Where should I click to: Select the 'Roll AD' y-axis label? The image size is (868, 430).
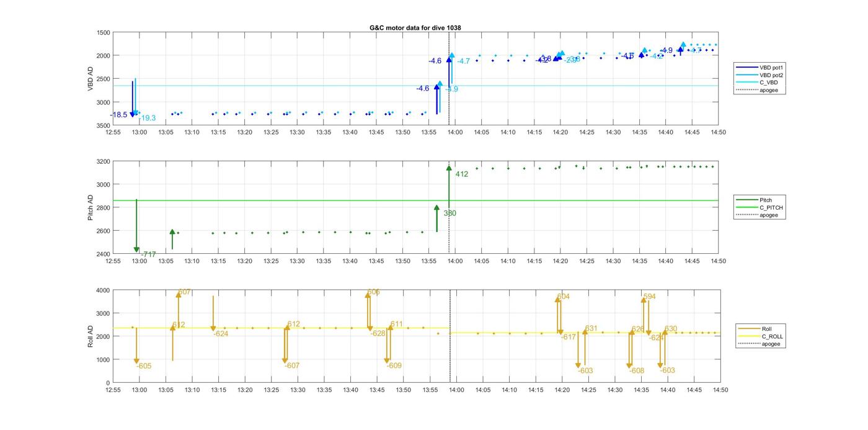point(91,336)
